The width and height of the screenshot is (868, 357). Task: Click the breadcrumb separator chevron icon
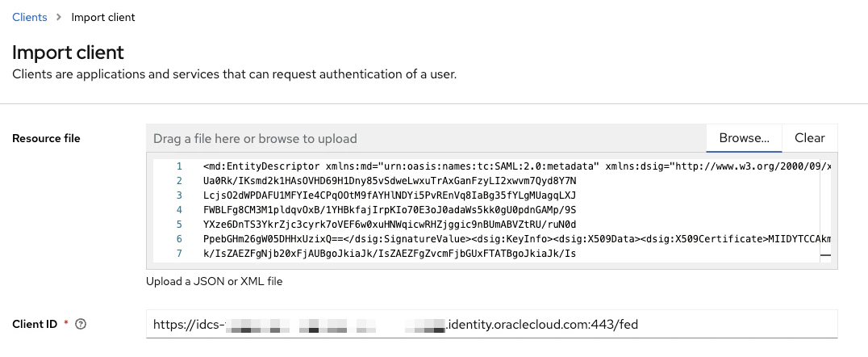59,17
